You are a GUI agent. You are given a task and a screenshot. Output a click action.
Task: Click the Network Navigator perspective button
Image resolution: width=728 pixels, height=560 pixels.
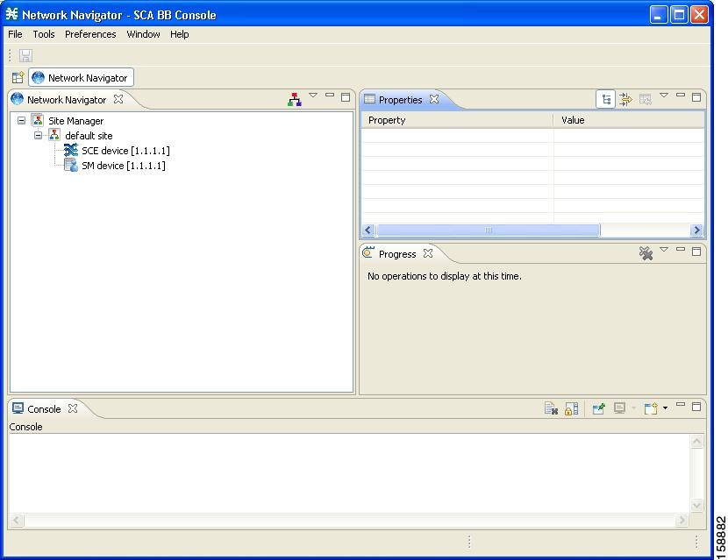point(81,77)
